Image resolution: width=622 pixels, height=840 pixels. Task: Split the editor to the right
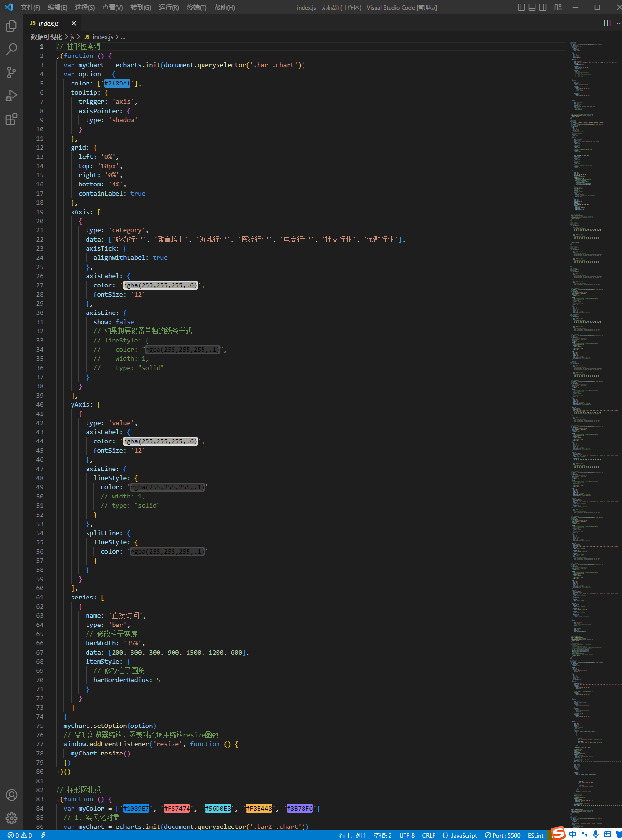point(607,23)
